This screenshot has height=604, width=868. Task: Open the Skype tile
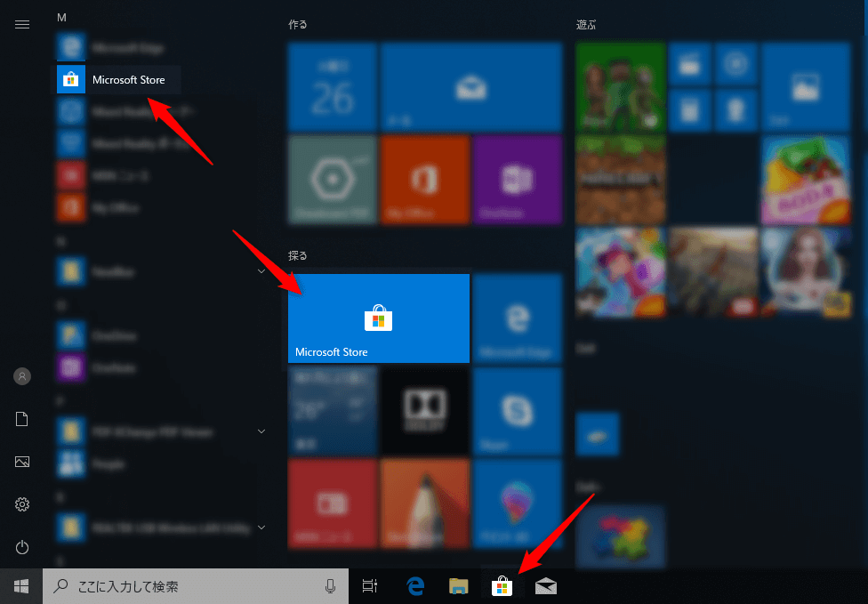tap(518, 411)
